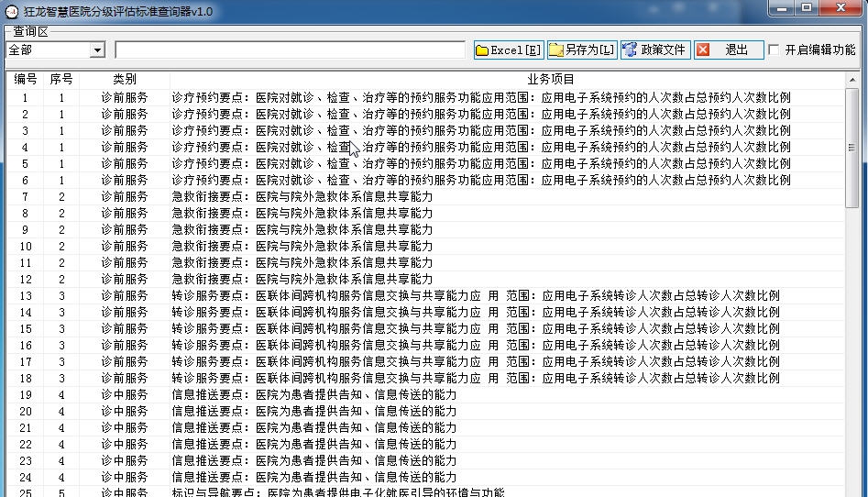The width and height of the screenshot is (868, 497).
Task: Select row 18 转诊服务要点 entry
Action: tap(476, 379)
